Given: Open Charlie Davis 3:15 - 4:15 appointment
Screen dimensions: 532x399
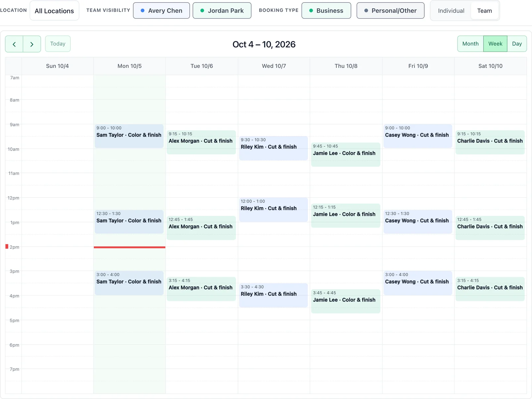Looking at the screenshot, I should click(x=490, y=289).
